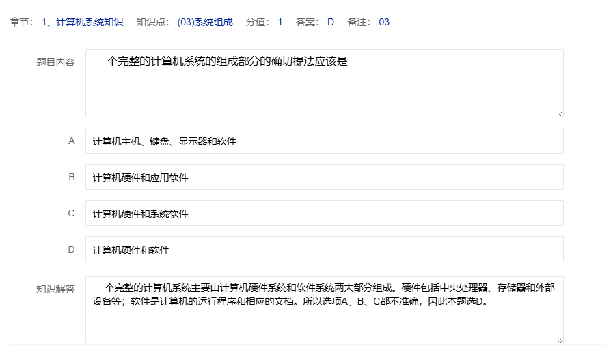Click the C option label
Image resolution: width=613 pixels, height=364 pixels.
(x=72, y=214)
